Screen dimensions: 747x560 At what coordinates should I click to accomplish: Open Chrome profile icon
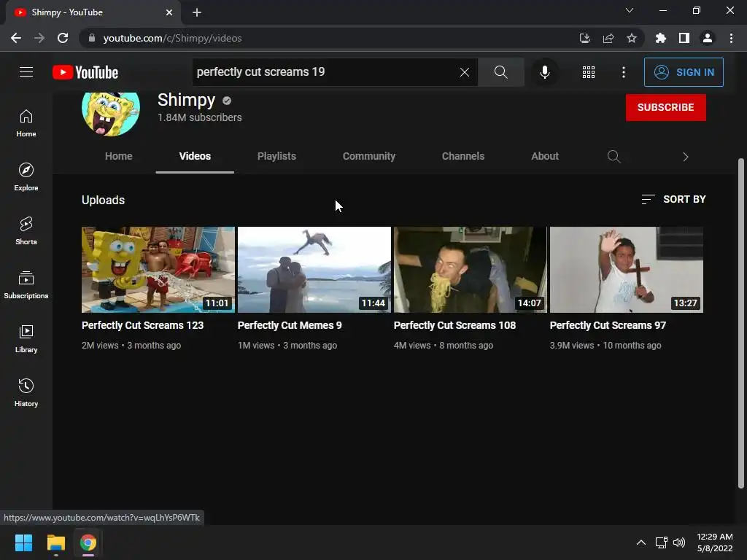(x=708, y=38)
